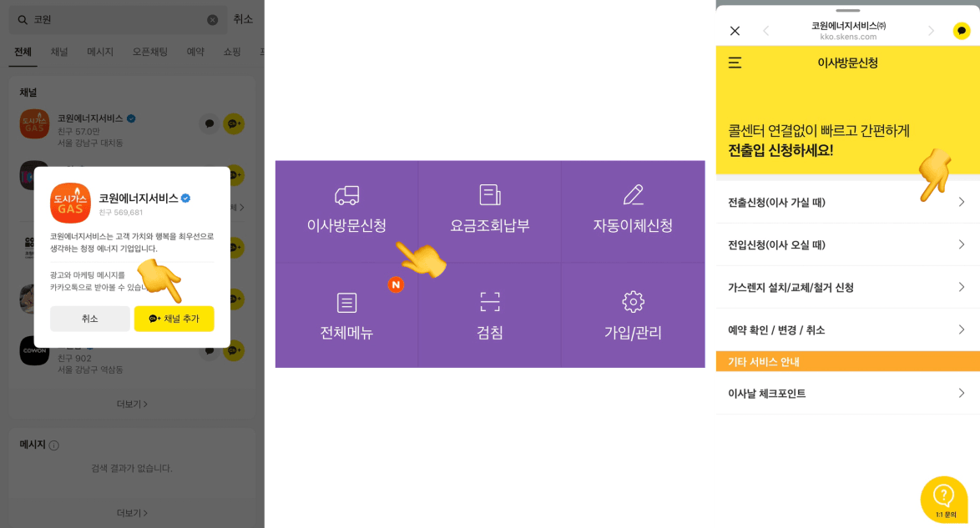The width and height of the screenshot is (980, 528).
Task: Open 자동이체신청 pencil icon tile
Action: [633, 211]
